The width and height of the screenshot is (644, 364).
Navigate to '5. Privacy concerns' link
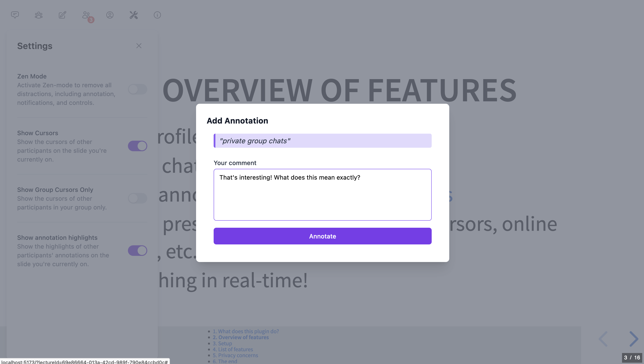[235, 355]
